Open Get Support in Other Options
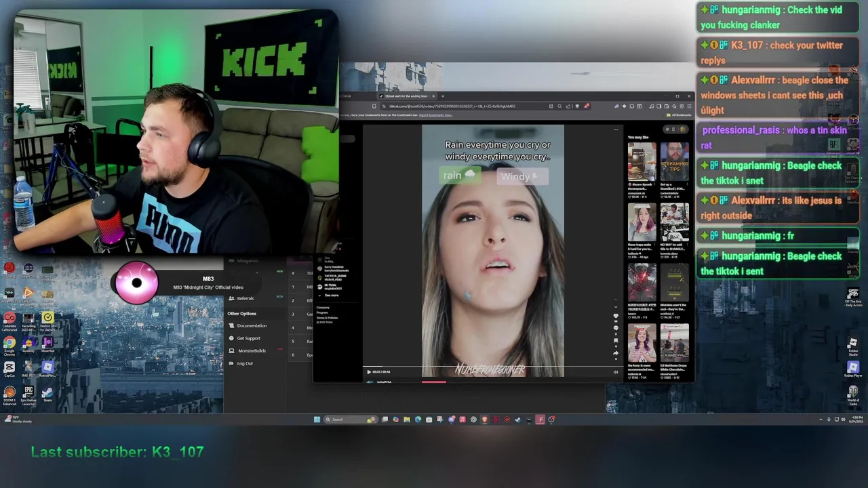 pyautogui.click(x=248, y=338)
